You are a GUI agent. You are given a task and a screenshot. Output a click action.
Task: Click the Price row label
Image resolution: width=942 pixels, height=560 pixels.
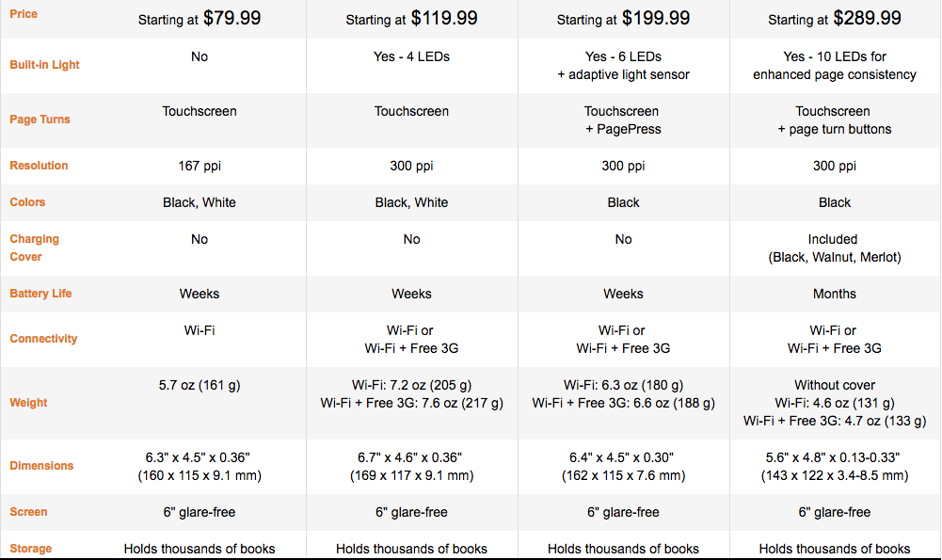(24, 14)
